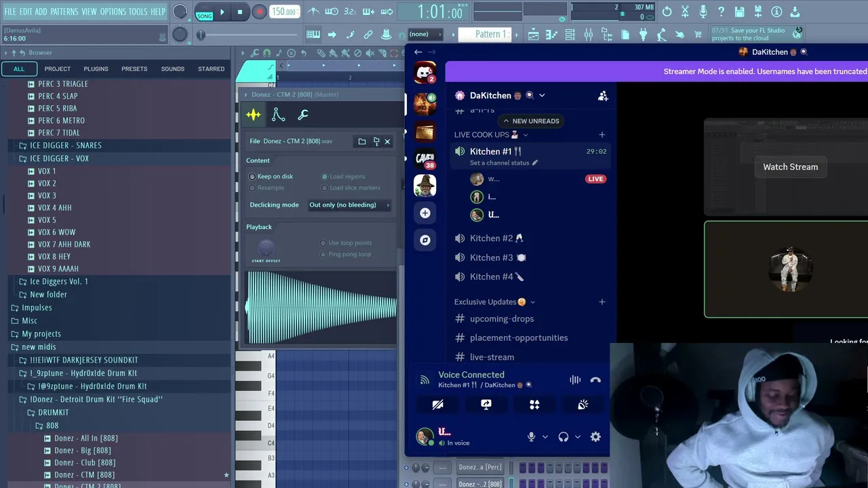Collapse the Exclusive Updates category
Viewport: 868px width, 488px height.
(494, 302)
